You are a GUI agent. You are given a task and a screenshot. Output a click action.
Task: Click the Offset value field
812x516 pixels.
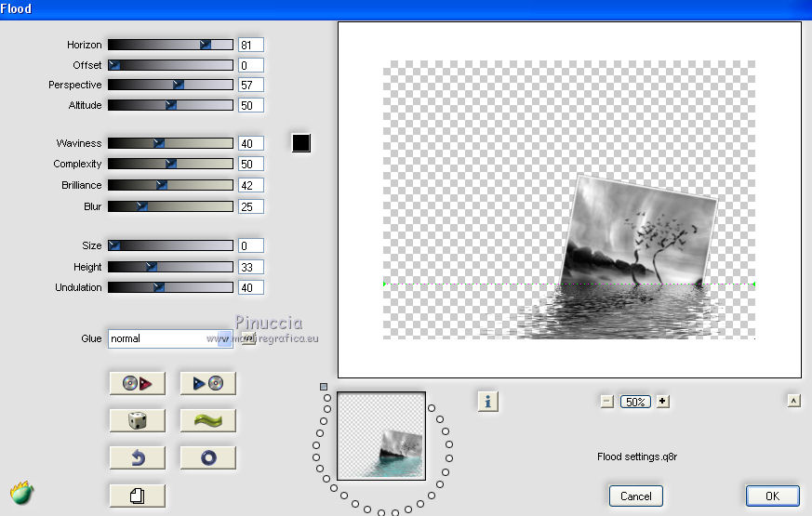click(x=251, y=65)
